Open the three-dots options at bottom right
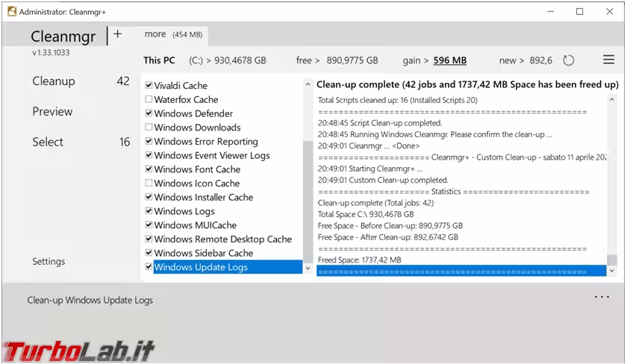The image size is (627, 364). click(602, 297)
